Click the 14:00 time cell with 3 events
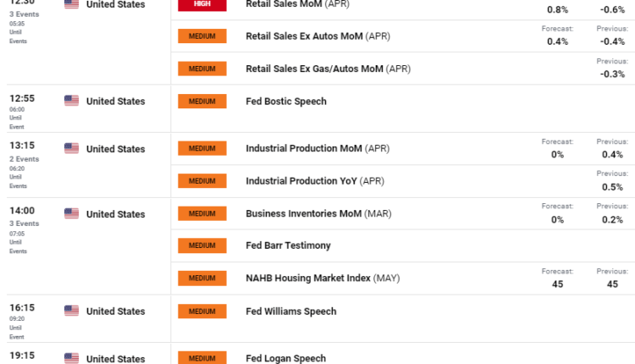Screen dimensions: 635x364 pyautogui.click(x=22, y=211)
